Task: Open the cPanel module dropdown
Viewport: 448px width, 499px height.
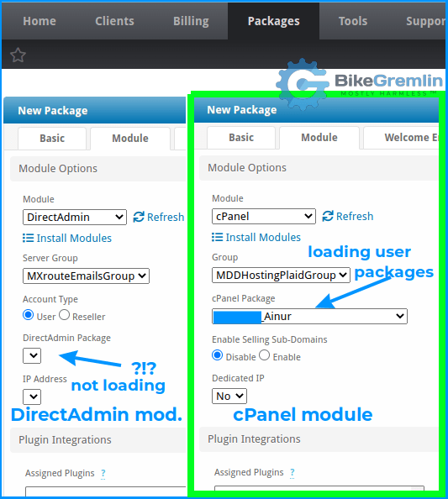Action: (264, 217)
